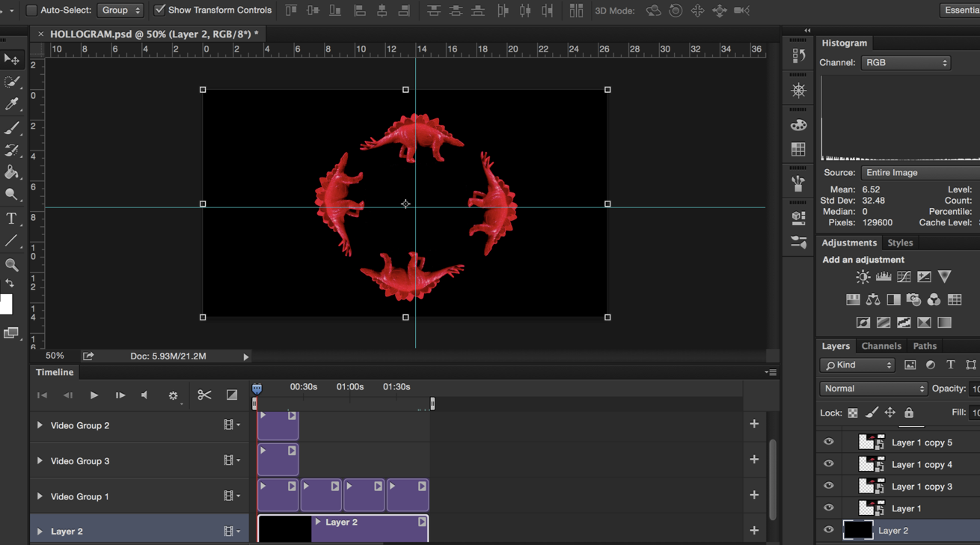Toggle Show Transform Controls checkbox
Screen dimensions: 980x545
(159, 10)
